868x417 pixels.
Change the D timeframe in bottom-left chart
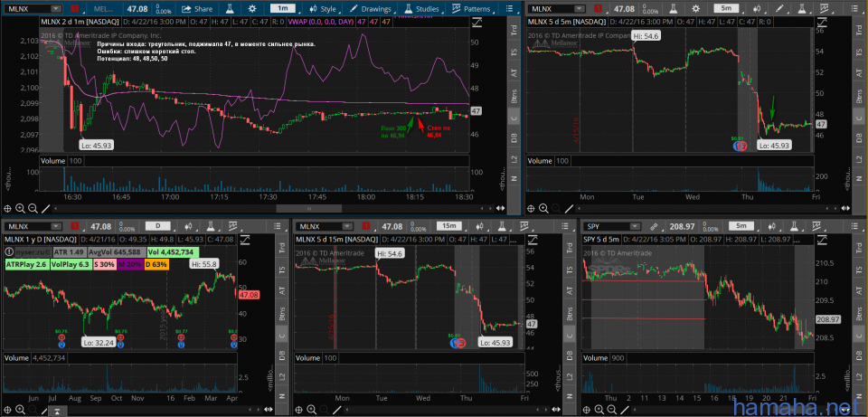pyautogui.click(x=157, y=226)
